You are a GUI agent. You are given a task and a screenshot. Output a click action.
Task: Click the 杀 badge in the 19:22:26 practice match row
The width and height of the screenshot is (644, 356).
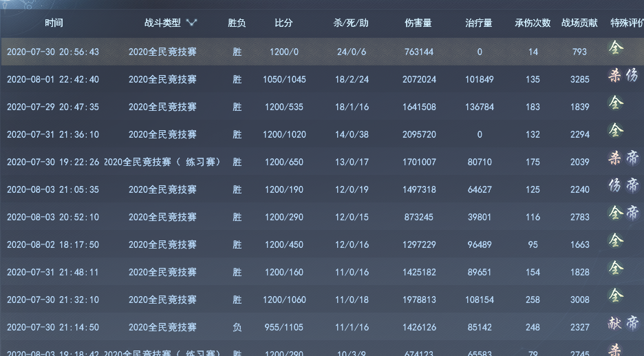tap(615, 158)
